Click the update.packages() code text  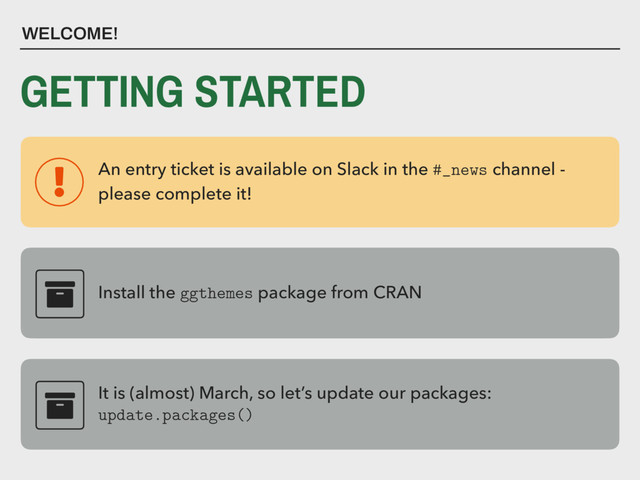(x=175, y=414)
